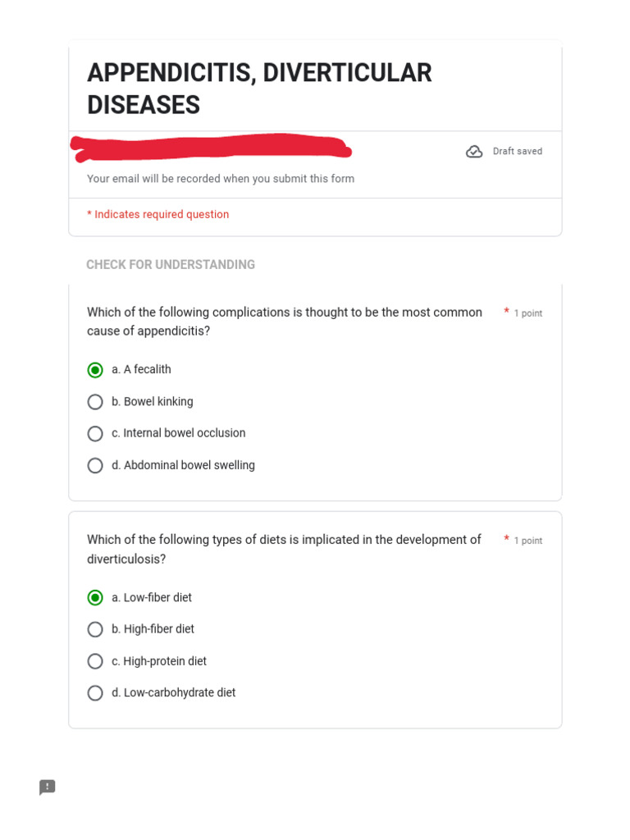Click the form title 'APPENDICITIS, DIVERTICULAR DISEASES'
This screenshot has height=840, width=630.
259,89
